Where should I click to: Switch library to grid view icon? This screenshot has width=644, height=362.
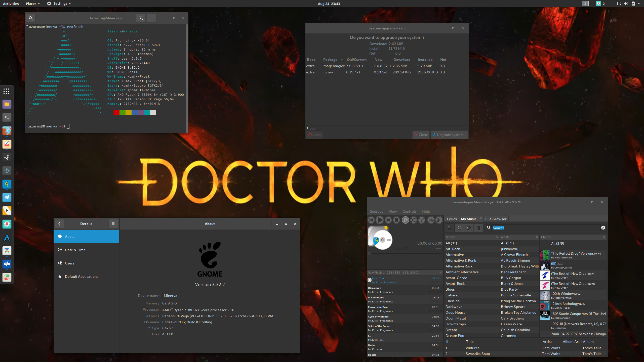coord(459,228)
